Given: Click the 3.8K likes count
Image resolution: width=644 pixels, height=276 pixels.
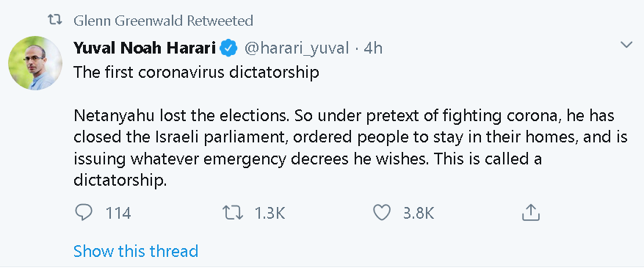Looking at the screenshot, I should pos(419,213).
